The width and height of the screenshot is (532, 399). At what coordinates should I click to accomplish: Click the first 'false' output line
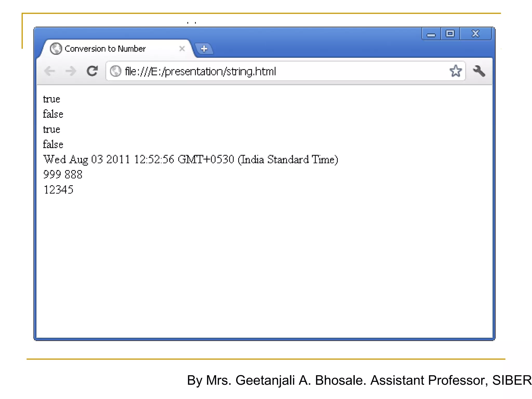click(53, 114)
